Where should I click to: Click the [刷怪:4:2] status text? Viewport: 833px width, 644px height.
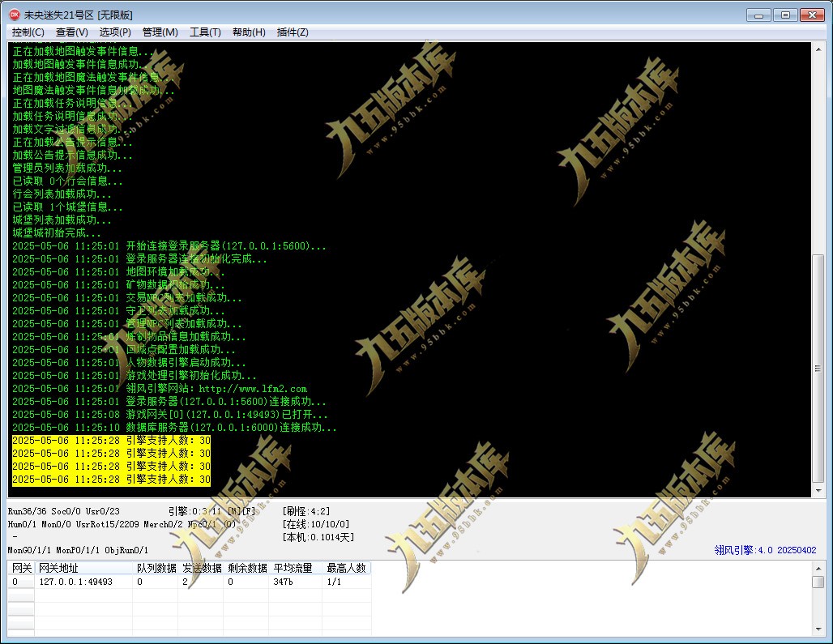click(306, 511)
